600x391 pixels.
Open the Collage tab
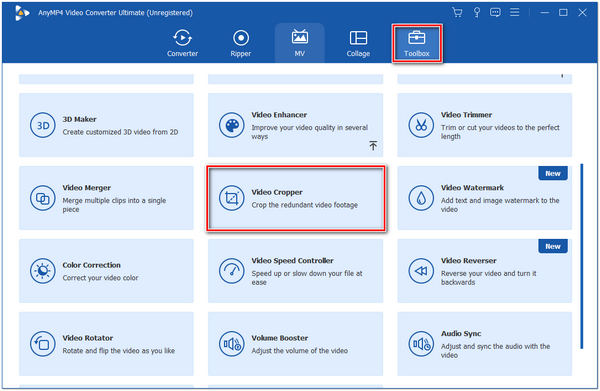point(358,43)
